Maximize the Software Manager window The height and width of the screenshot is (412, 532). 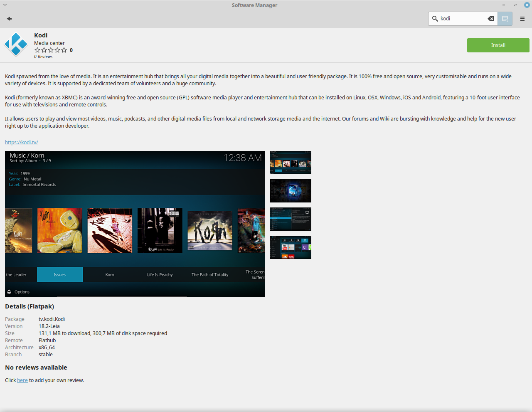515,5
